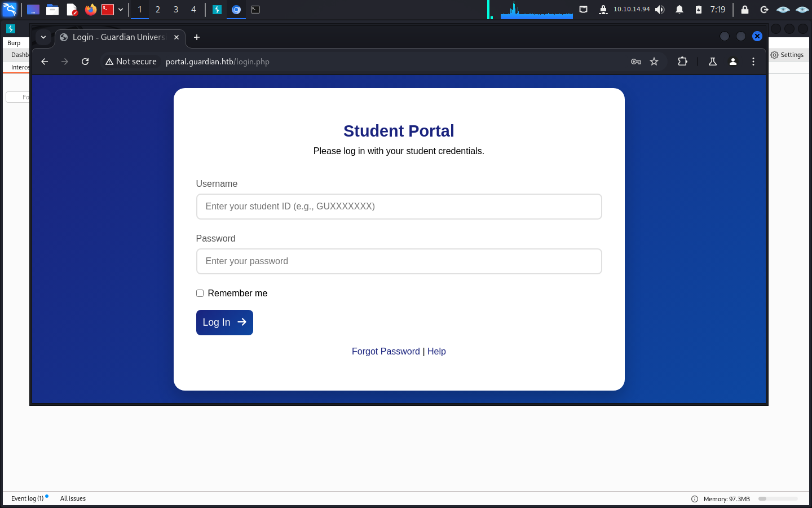The height and width of the screenshot is (508, 812).
Task: Click the address bar URL
Action: (218, 62)
